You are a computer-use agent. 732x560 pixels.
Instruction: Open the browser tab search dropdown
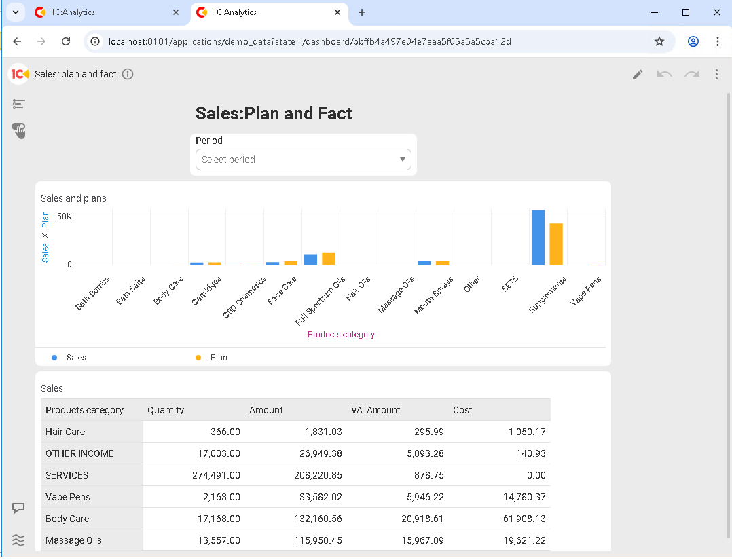pos(15,12)
